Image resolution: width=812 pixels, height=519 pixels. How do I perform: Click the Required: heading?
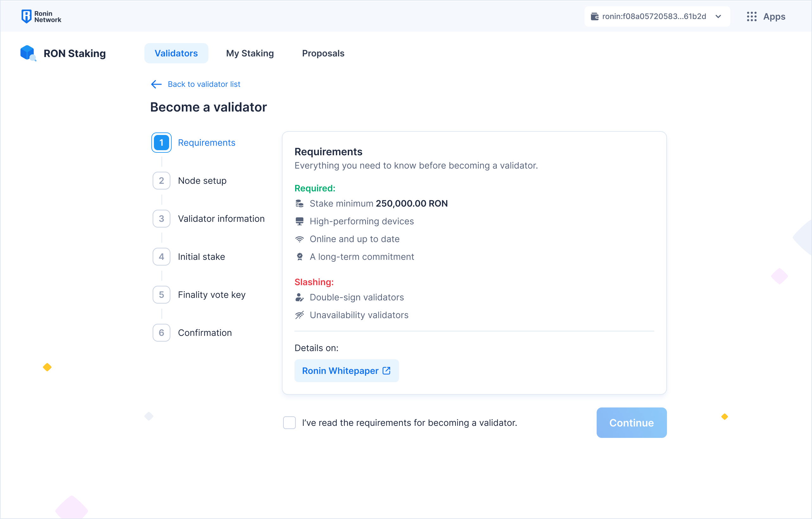[x=314, y=188]
